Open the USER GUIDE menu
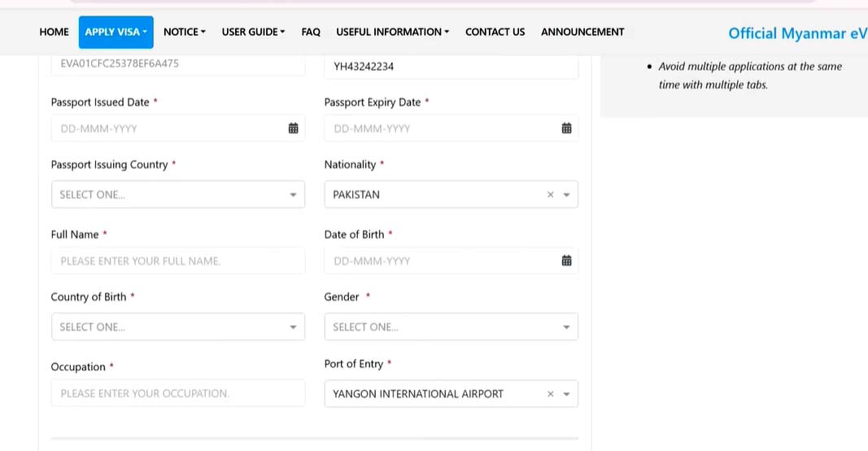Screen dimensions: 868x451 254,32
